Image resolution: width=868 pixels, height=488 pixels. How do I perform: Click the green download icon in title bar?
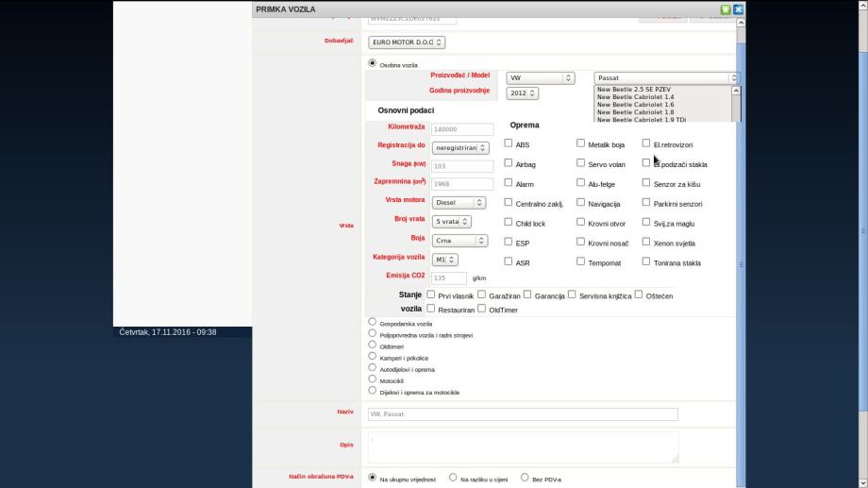point(726,9)
